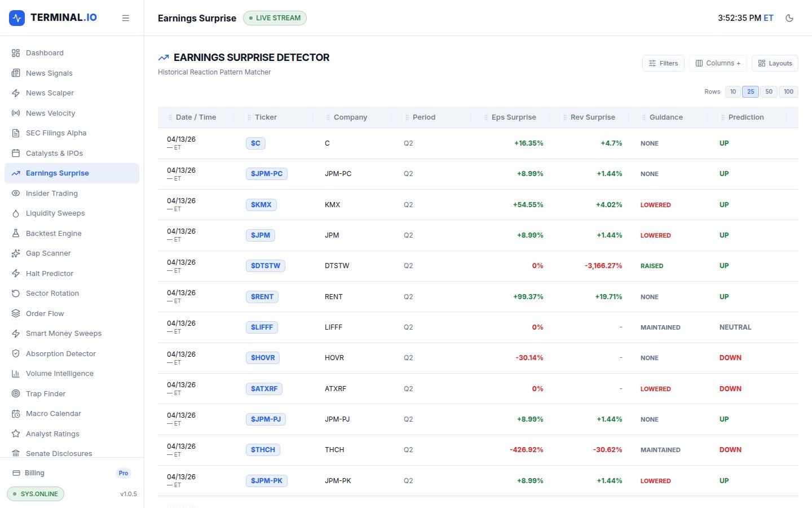Sort by the Guidance column header
The width and height of the screenshot is (812, 508).
tap(666, 117)
